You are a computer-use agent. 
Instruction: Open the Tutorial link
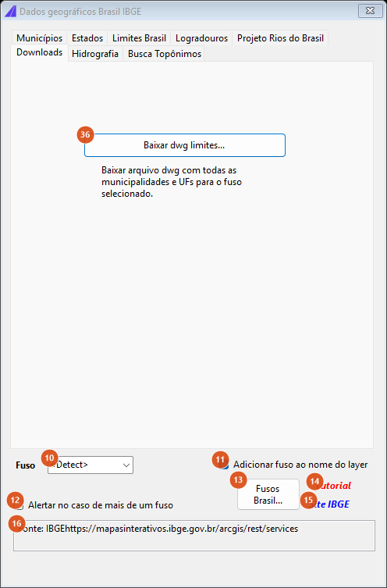pyautogui.click(x=333, y=486)
